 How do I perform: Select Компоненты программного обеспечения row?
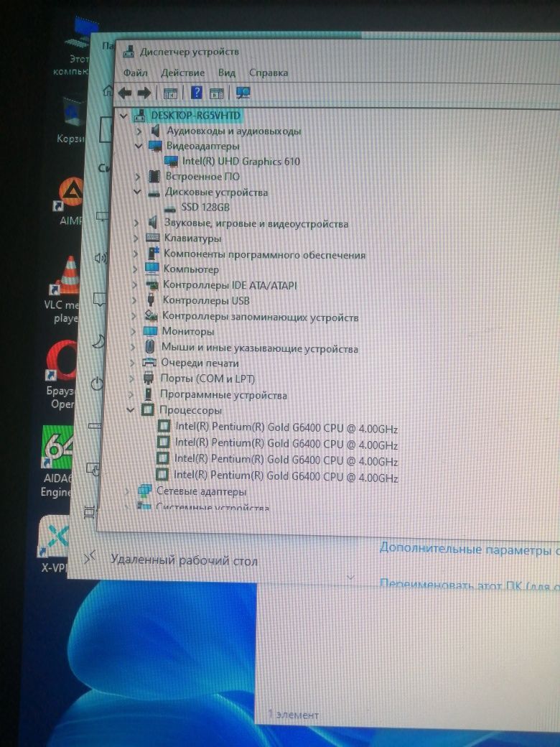[x=264, y=254]
